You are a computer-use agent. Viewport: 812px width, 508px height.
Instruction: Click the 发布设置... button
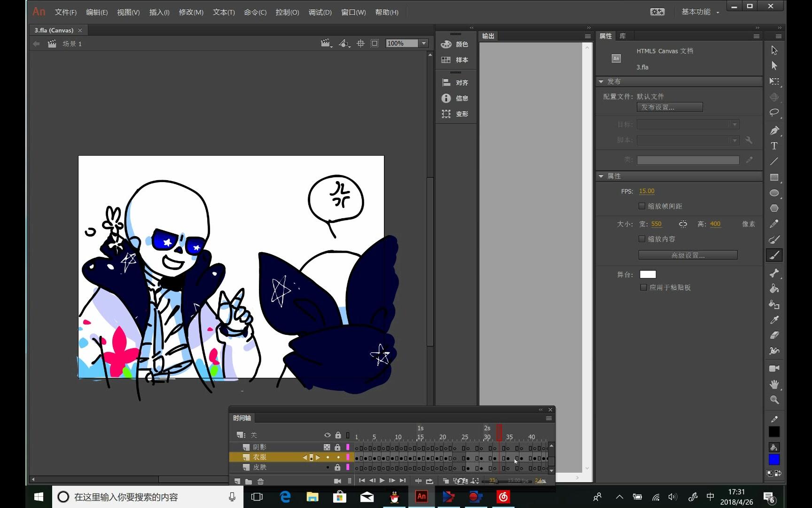(670, 107)
